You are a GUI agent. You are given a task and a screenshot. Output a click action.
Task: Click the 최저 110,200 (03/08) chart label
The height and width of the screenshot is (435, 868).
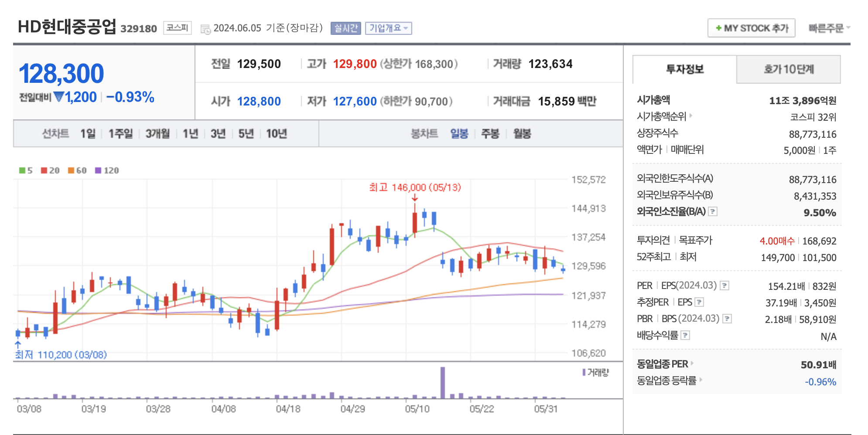(x=61, y=355)
